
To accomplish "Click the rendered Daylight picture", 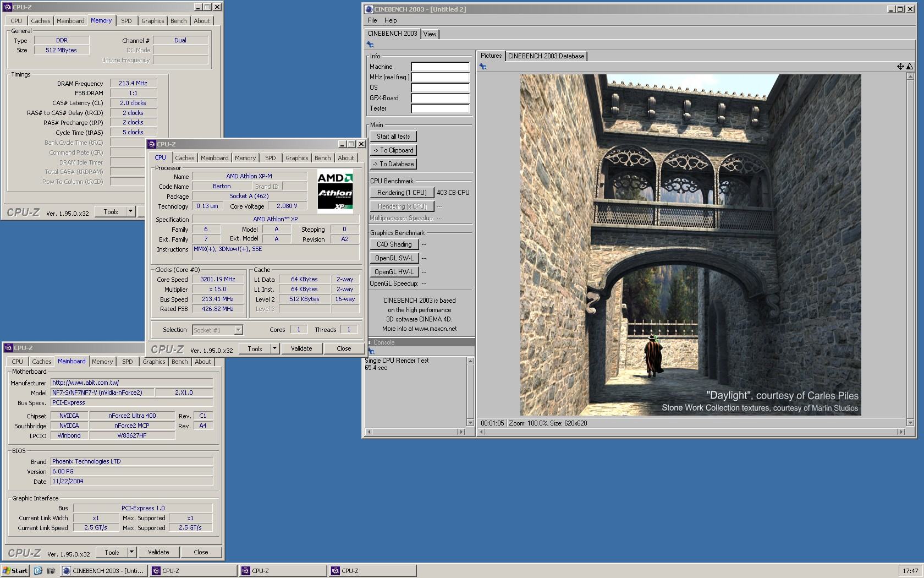I will pyautogui.click(x=691, y=245).
